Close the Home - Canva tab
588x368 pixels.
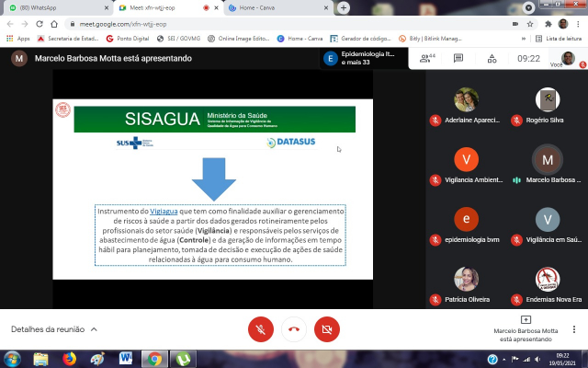[326, 8]
